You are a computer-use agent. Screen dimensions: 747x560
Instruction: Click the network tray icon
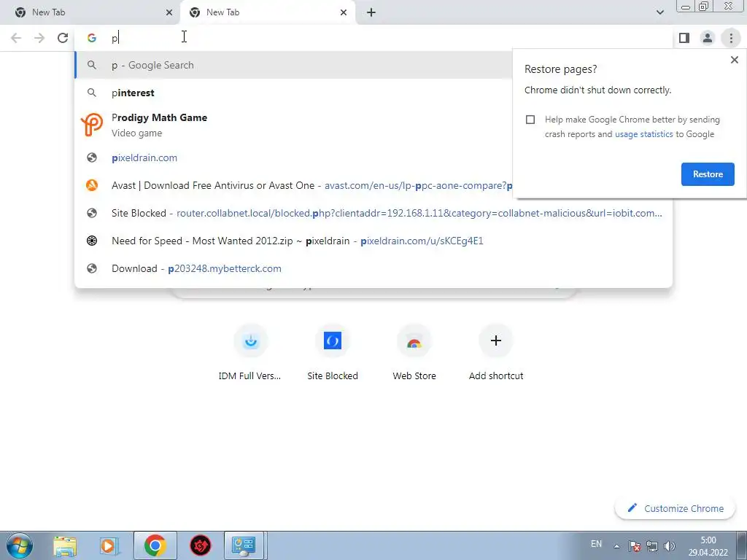point(652,546)
